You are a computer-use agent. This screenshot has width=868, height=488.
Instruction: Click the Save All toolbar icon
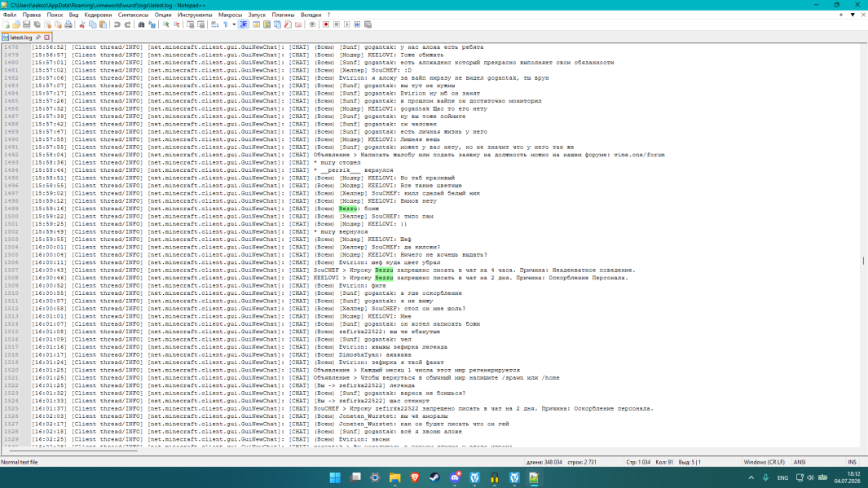37,24
